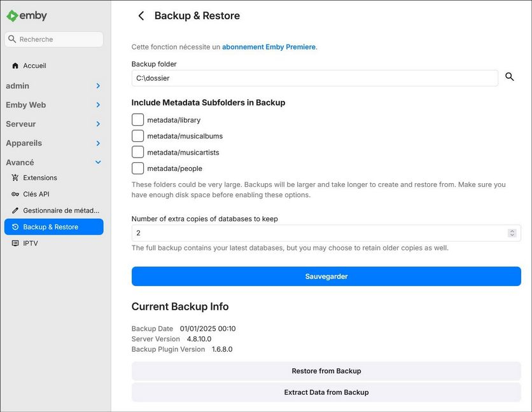Screen dimensions: 532x412
Task: Click the back arrow beside Backup & Restore
Action: pos(141,16)
